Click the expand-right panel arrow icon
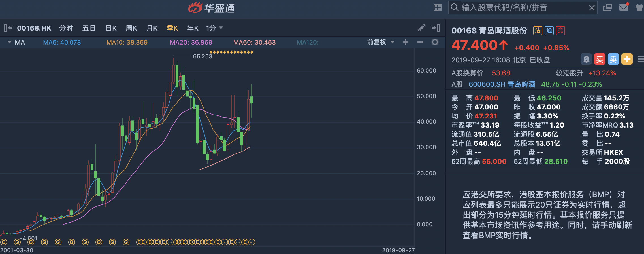The height and width of the screenshot is (254, 644). click(x=436, y=28)
